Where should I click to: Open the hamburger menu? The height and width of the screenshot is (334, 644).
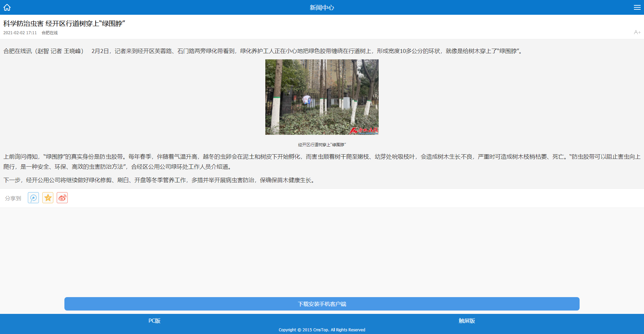[x=637, y=7]
